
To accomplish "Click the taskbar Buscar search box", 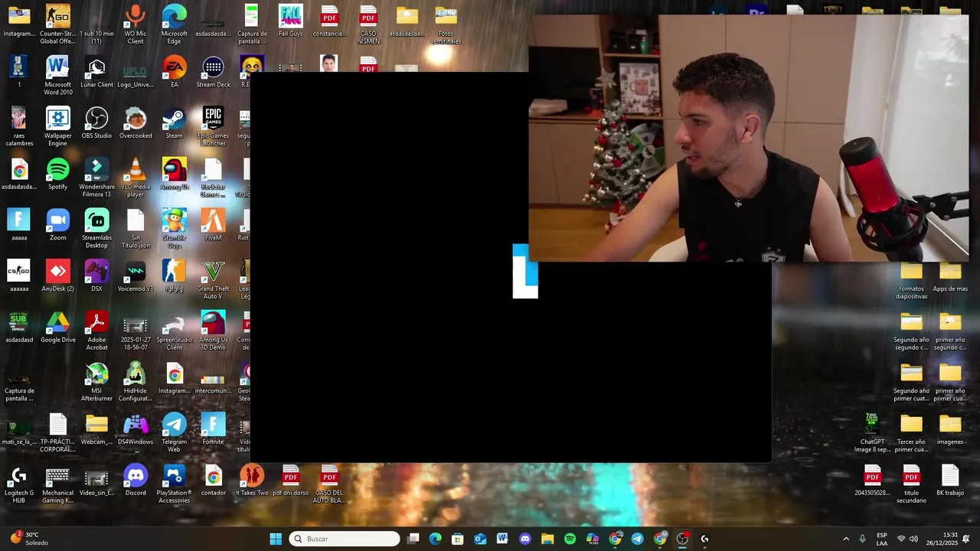I will [x=345, y=539].
